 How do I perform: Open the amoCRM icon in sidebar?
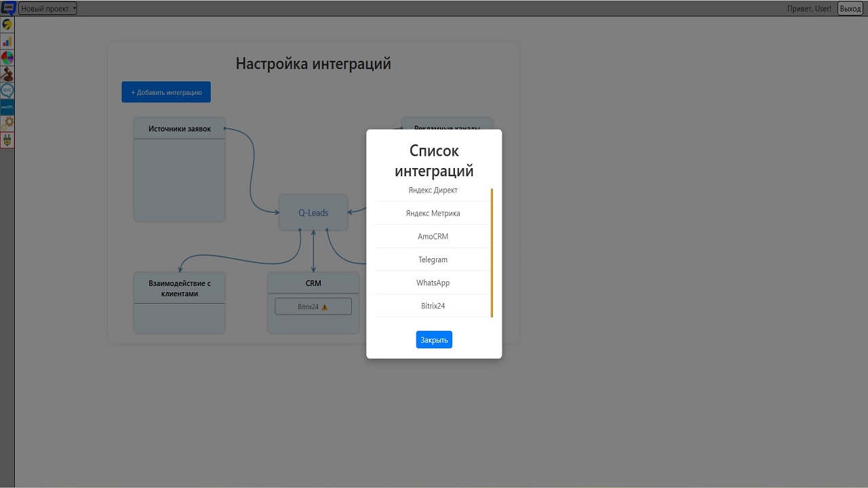coord(7,107)
